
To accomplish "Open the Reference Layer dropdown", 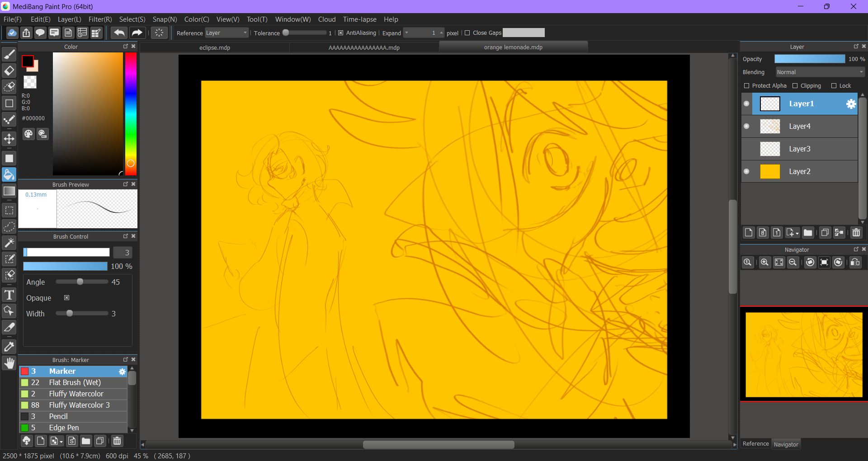I will pos(227,33).
